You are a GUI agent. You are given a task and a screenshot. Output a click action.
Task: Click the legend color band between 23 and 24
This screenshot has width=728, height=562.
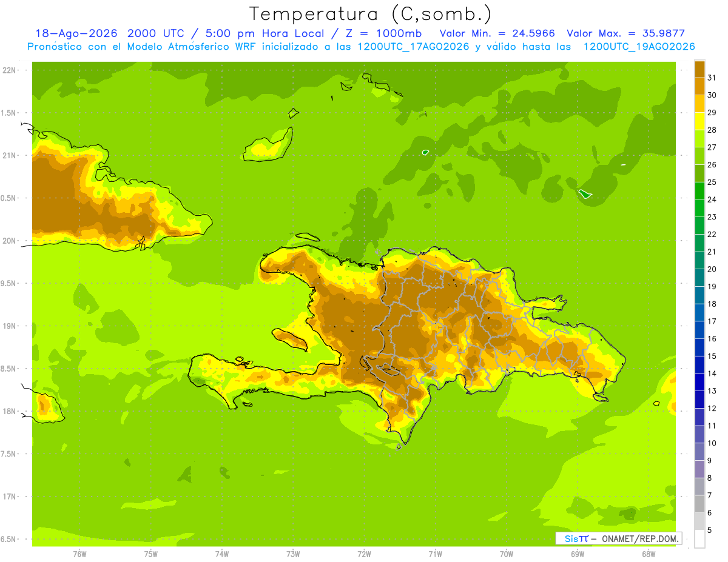699,208
